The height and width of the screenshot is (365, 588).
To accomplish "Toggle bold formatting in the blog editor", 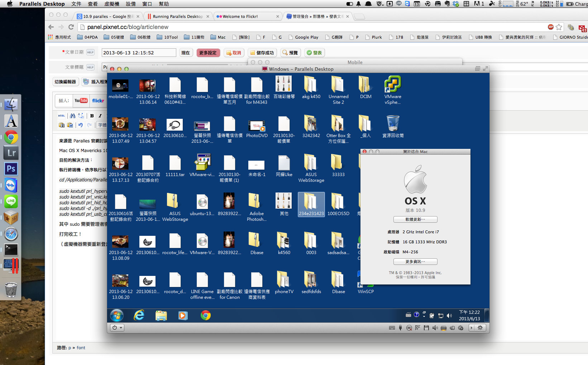I will click(x=92, y=116).
